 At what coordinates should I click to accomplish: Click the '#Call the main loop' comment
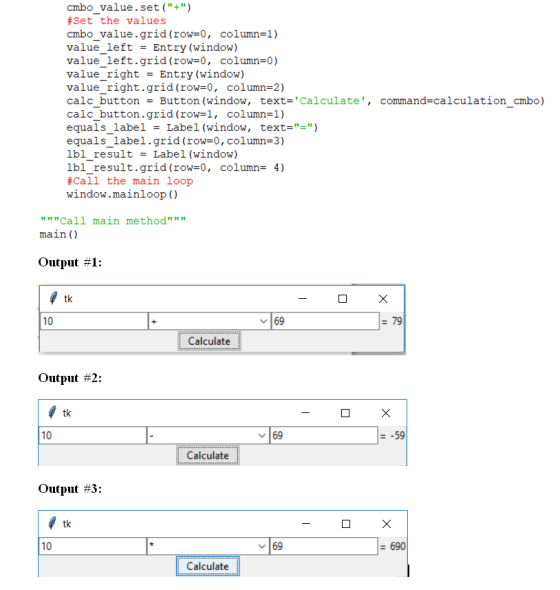pos(130,181)
